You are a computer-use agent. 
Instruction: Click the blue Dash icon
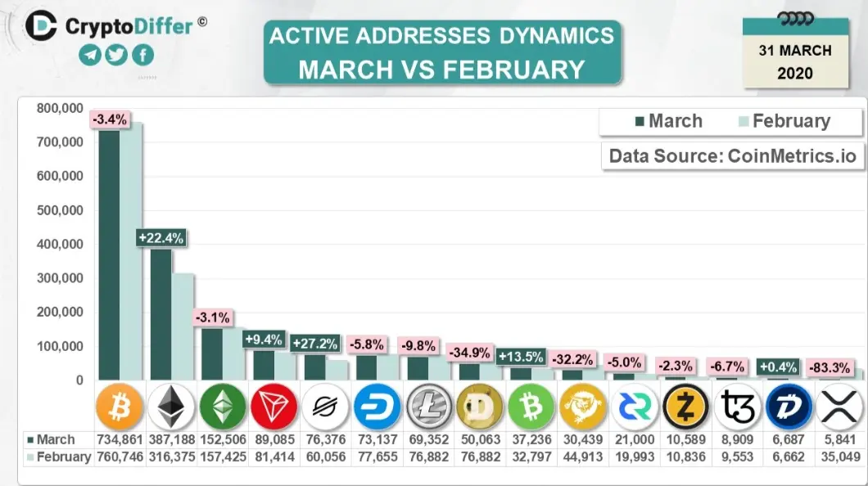tap(377, 407)
